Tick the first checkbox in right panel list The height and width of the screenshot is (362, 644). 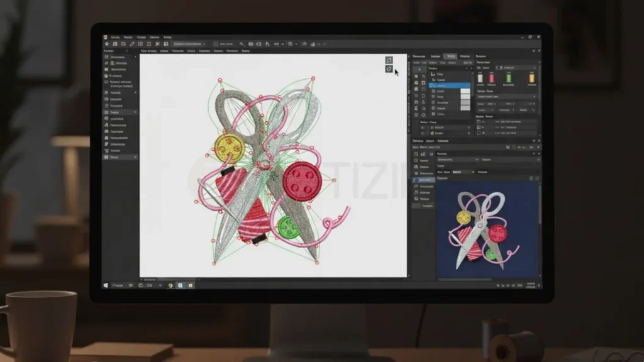(479, 121)
